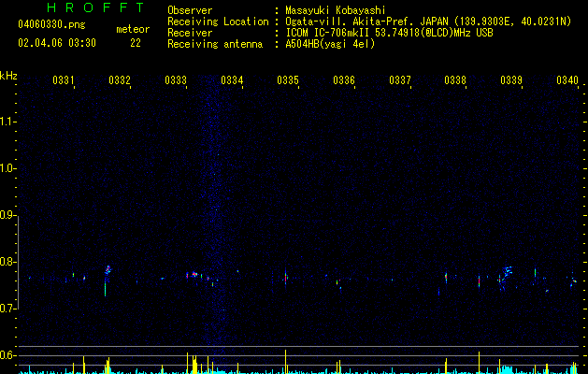Click the 0335 time marker
The height and width of the screenshot is (374, 588).
(288, 80)
